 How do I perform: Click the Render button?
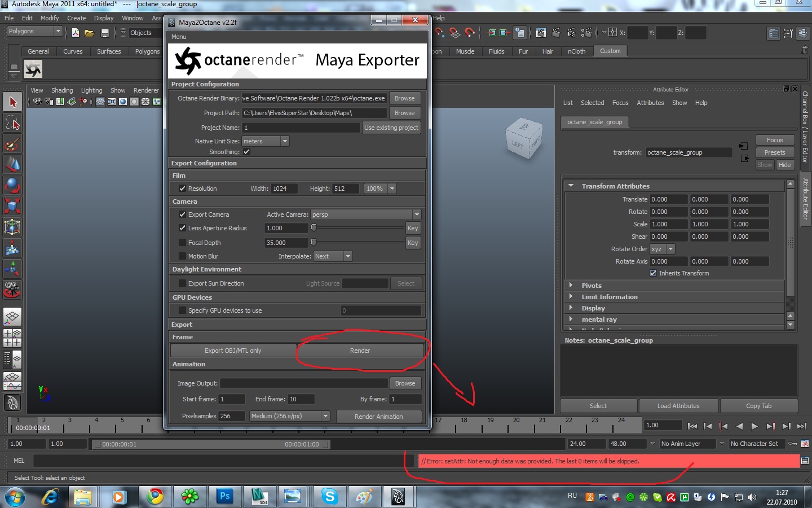point(360,351)
